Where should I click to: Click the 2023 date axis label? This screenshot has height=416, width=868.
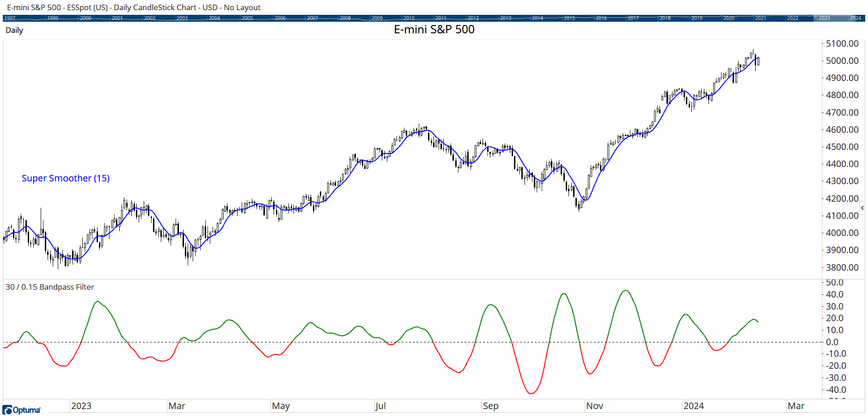click(81, 406)
